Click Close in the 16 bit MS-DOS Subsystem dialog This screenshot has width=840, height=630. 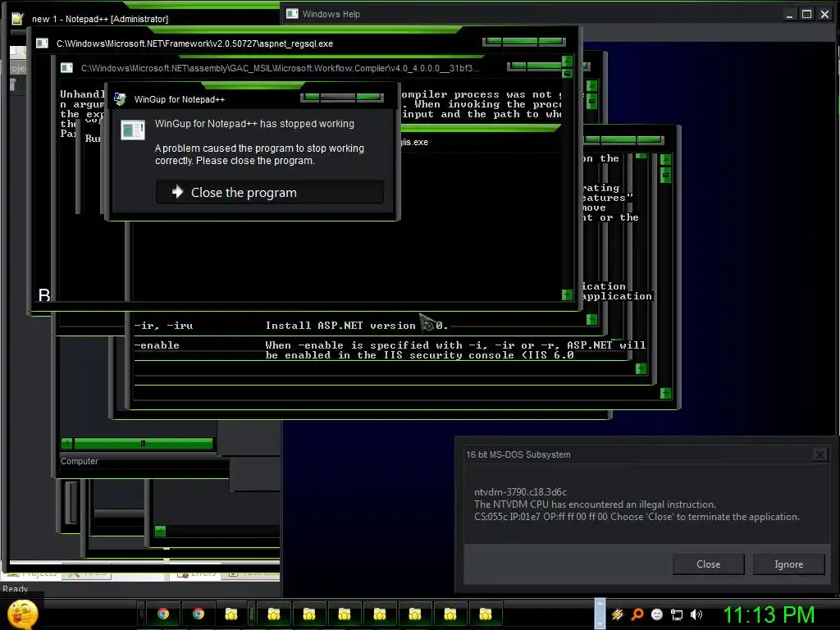coord(708,564)
